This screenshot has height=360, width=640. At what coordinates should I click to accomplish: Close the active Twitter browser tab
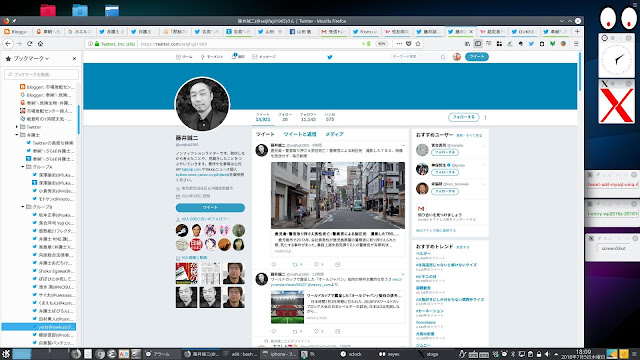(x=471, y=31)
